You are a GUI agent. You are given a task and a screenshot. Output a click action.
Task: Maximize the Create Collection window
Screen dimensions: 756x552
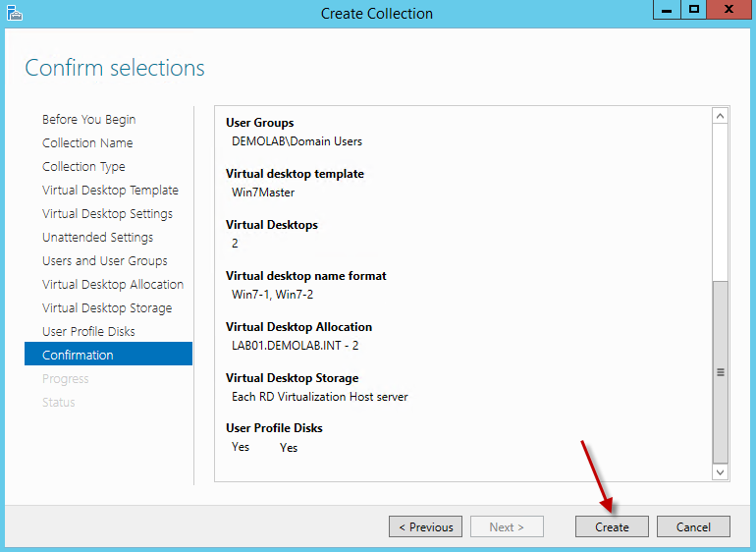[694, 10]
